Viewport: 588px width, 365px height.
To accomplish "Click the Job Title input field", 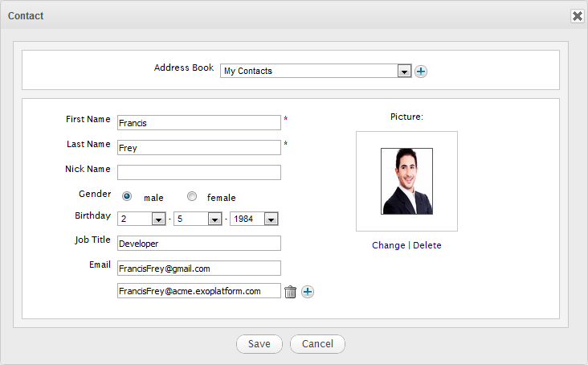I will tap(198, 243).
